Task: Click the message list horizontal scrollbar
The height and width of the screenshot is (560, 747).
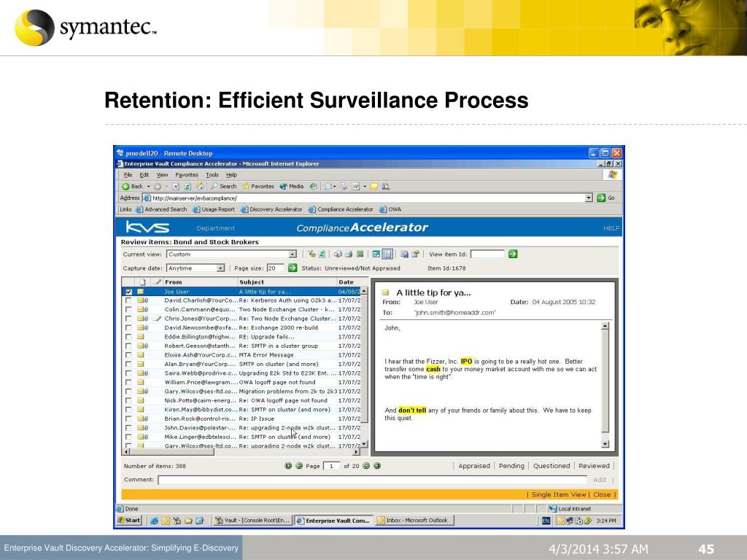Action: tap(242, 452)
